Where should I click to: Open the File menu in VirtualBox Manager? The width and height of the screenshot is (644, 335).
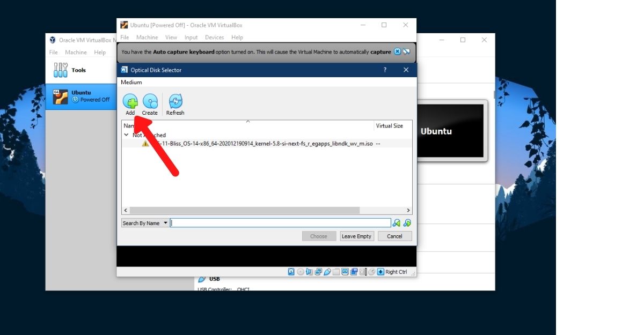click(x=54, y=53)
